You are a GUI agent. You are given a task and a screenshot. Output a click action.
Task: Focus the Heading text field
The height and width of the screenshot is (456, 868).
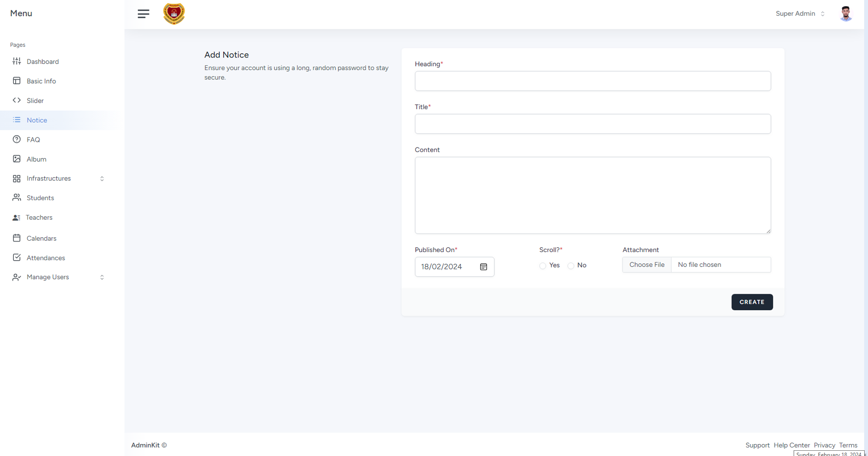tap(592, 81)
